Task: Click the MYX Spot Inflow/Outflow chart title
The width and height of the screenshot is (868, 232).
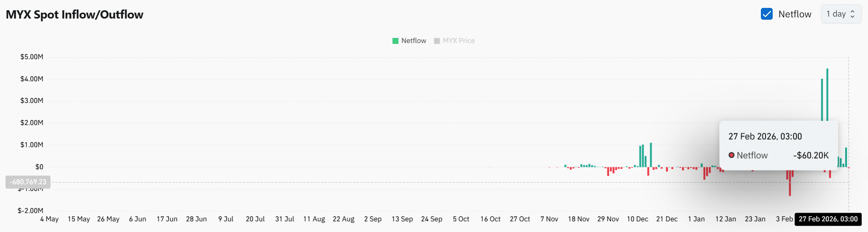Action: pyautogui.click(x=74, y=15)
